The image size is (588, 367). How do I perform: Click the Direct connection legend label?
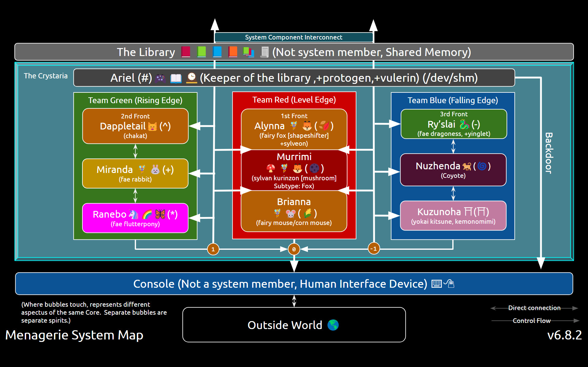(534, 308)
